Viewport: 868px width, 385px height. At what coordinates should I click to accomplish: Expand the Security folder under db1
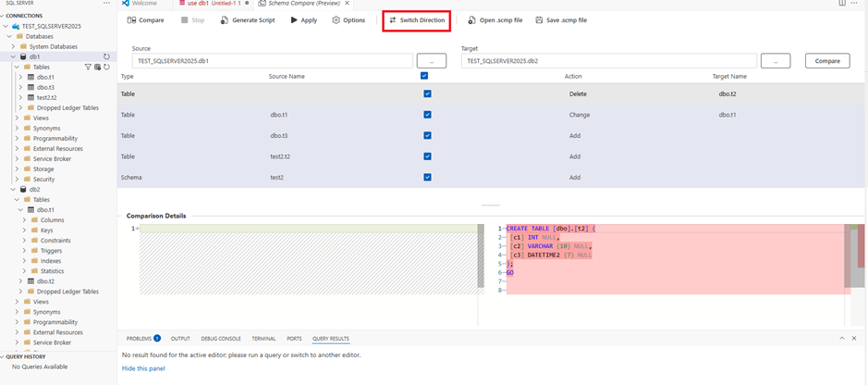coord(18,179)
